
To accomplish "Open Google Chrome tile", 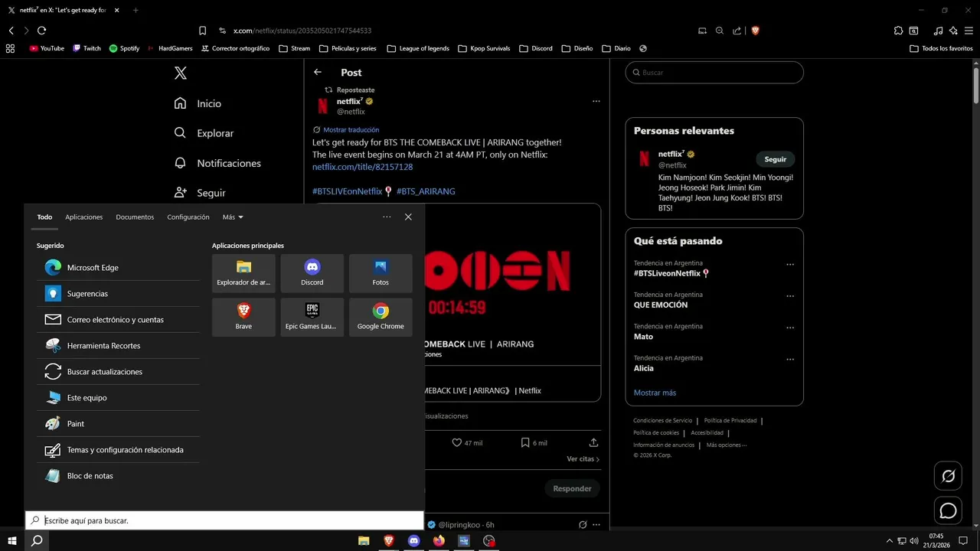I will tap(381, 317).
